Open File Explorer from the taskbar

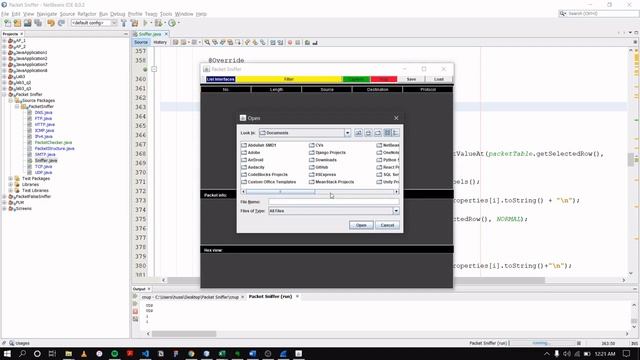coord(68,353)
